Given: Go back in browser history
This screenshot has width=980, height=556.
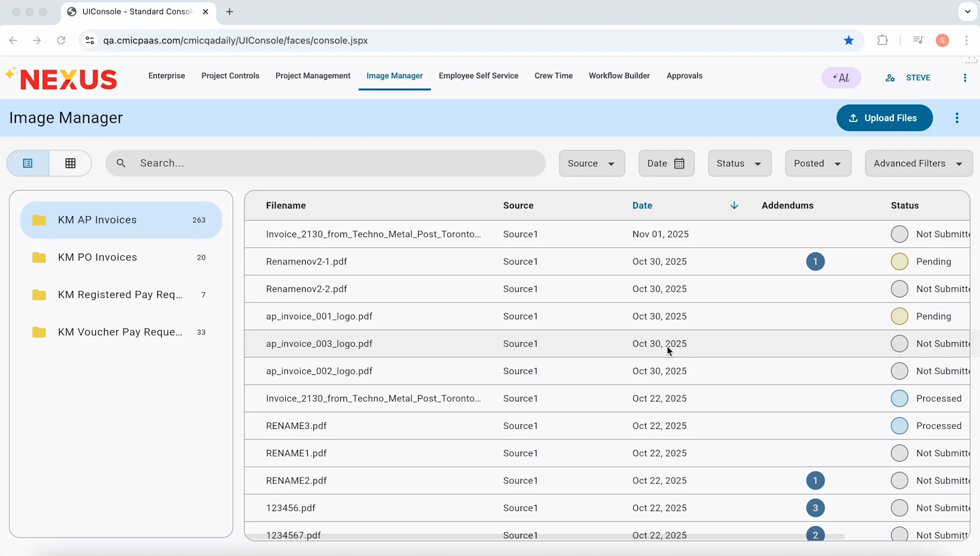Looking at the screenshot, I should (13, 40).
